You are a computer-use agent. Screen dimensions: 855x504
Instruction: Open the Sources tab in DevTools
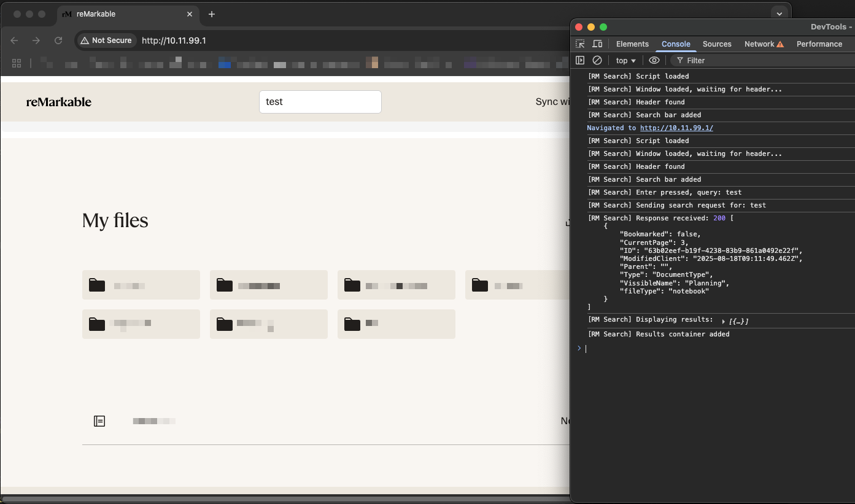tap(717, 44)
